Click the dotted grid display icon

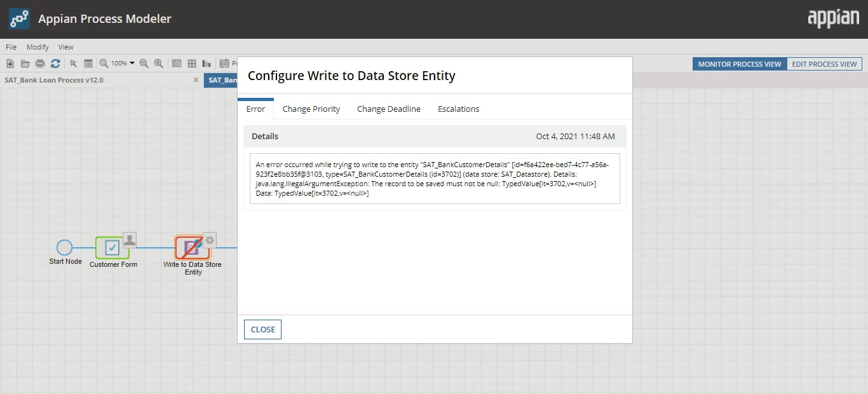(177, 64)
